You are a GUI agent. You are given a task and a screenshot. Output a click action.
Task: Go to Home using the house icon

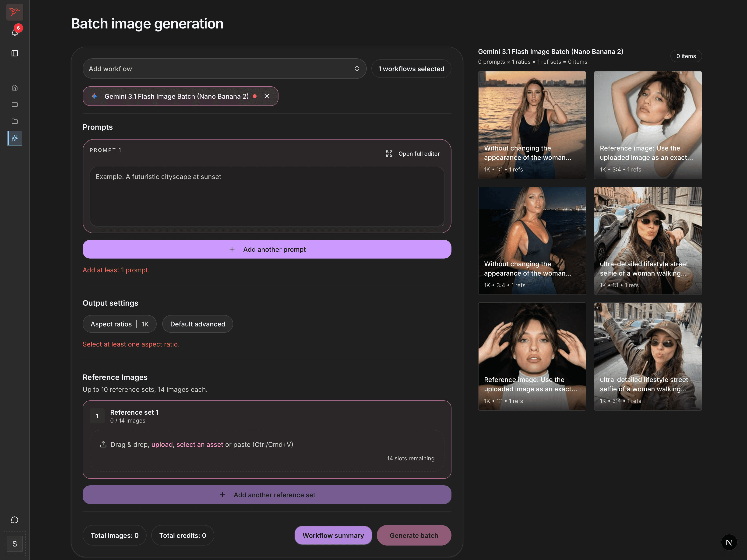[x=14, y=87]
